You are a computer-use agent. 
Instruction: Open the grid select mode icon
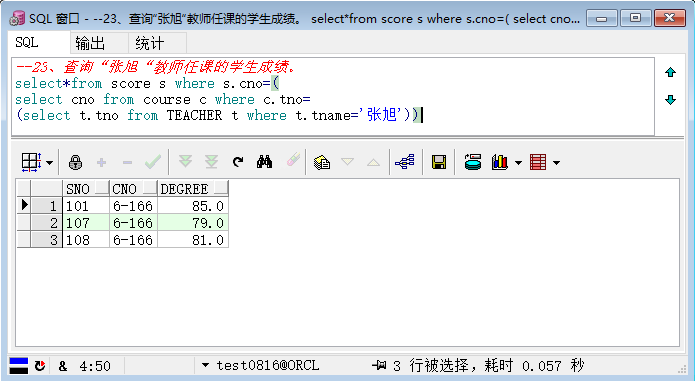31,162
